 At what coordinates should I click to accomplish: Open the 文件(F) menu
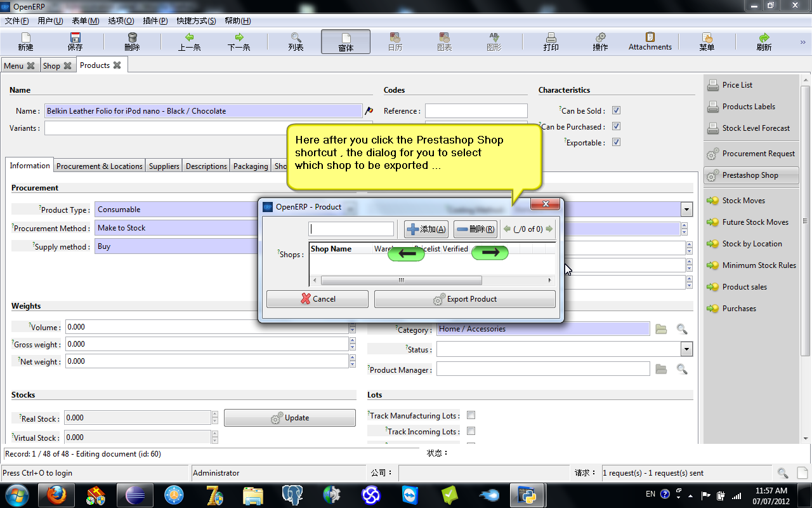coord(17,21)
